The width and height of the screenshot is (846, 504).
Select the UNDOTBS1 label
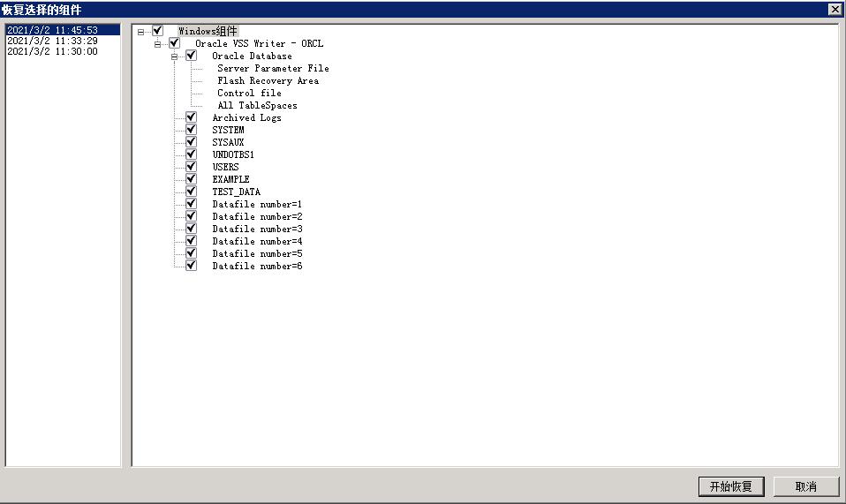tap(233, 154)
